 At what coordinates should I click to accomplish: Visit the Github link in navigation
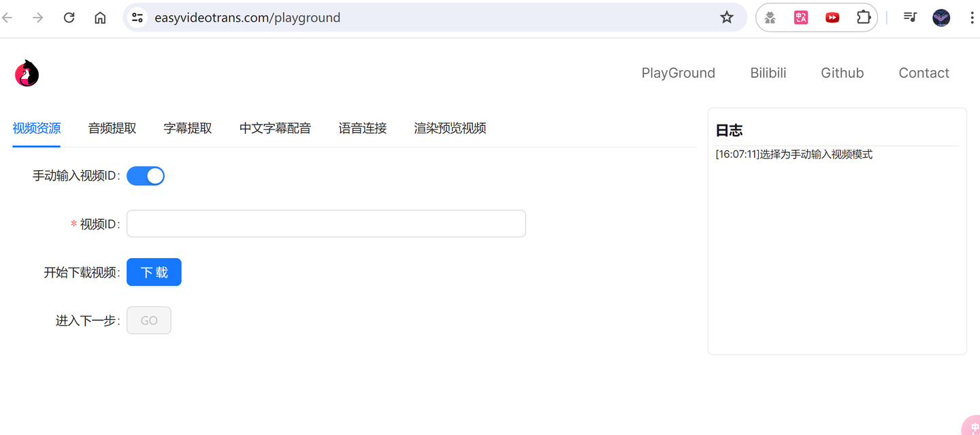842,73
